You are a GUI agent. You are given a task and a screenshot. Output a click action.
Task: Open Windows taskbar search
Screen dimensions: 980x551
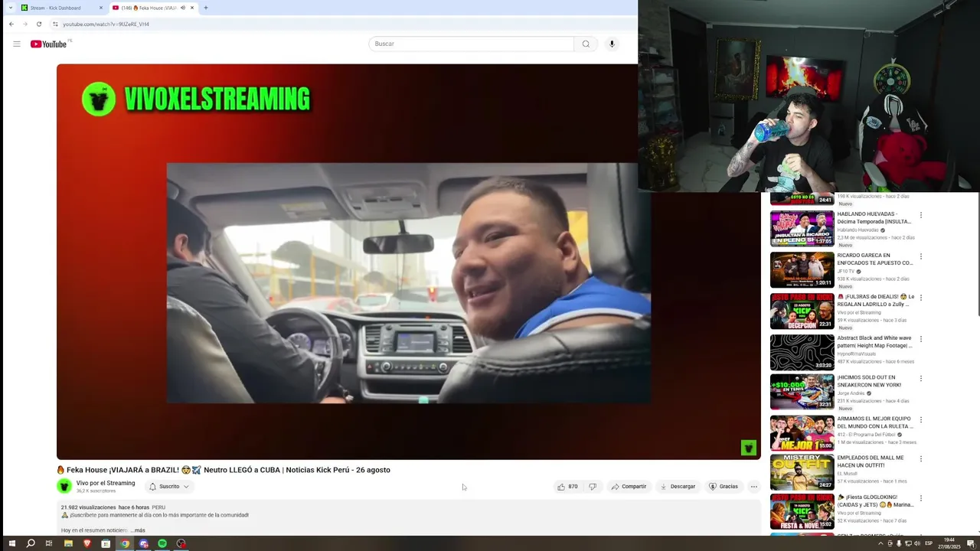31,543
